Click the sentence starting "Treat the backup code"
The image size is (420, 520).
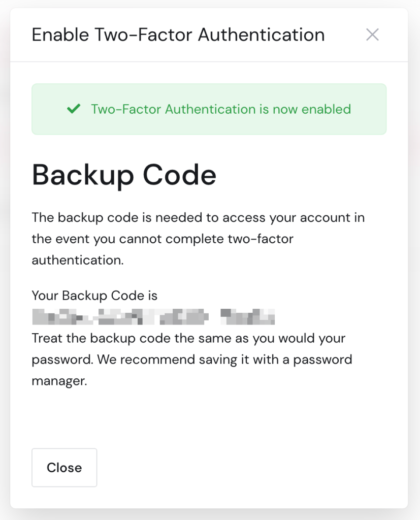point(188,338)
